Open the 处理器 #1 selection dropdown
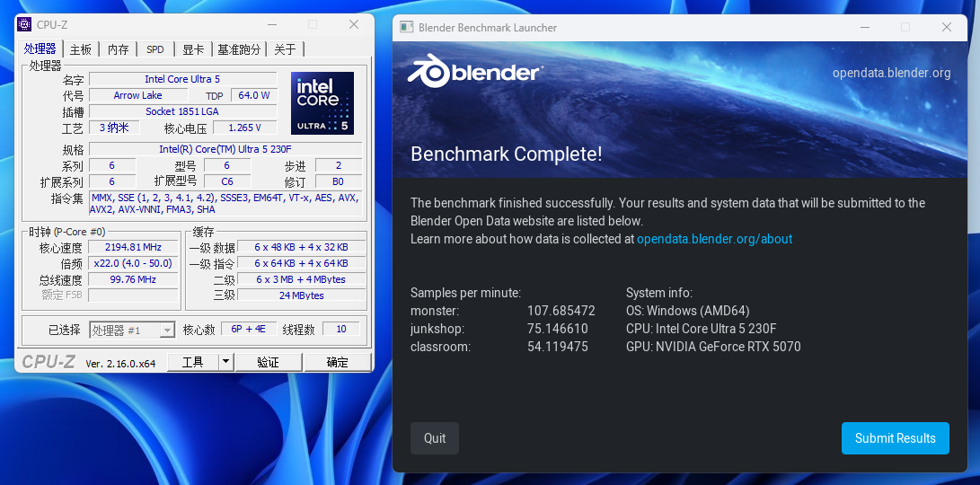This screenshot has height=485, width=980. [x=133, y=331]
